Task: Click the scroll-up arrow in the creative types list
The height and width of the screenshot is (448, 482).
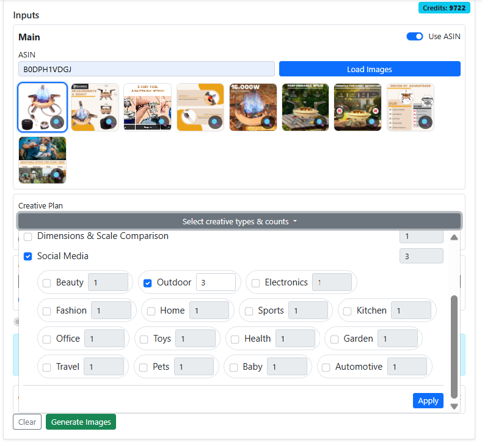Action: click(454, 238)
